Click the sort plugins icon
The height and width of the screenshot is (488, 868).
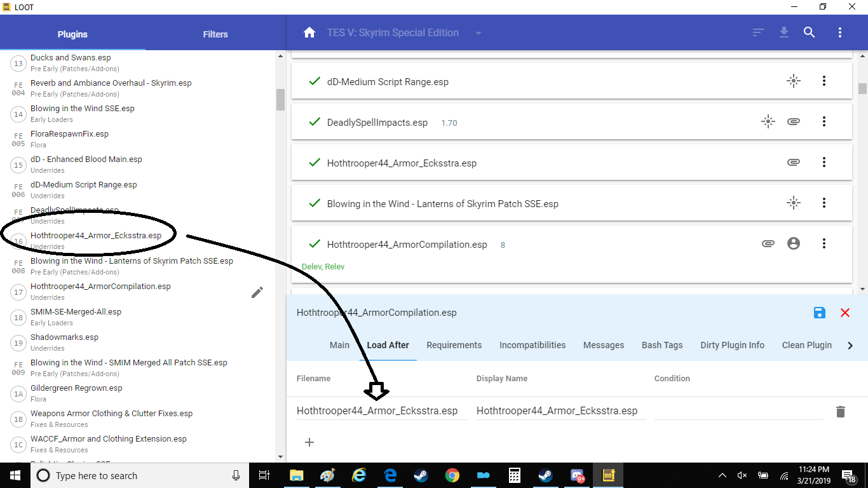[758, 32]
